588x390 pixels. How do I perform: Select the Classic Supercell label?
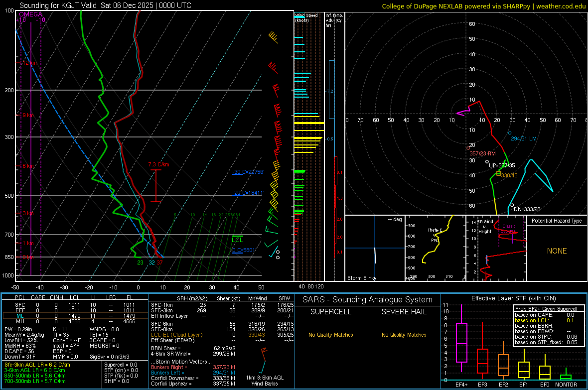click(x=509, y=229)
